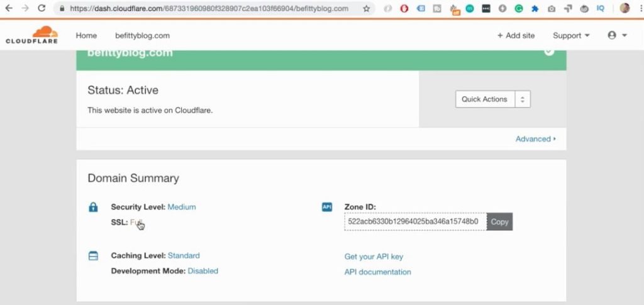Expand the Advanced section
Image resolution: width=644 pixels, height=305 pixels.
[536, 139]
